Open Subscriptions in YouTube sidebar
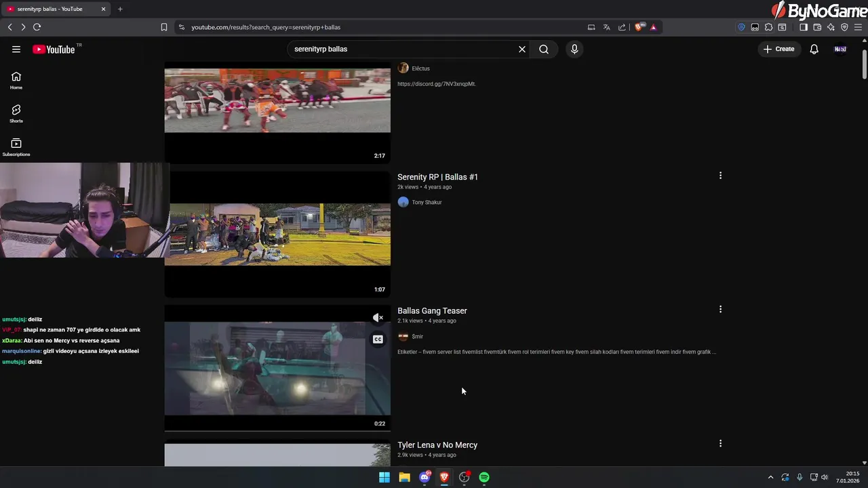 coord(16,147)
